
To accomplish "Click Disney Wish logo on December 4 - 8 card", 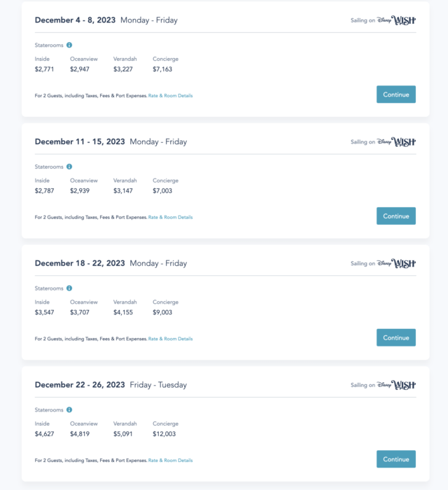I will pyautogui.click(x=396, y=20).
